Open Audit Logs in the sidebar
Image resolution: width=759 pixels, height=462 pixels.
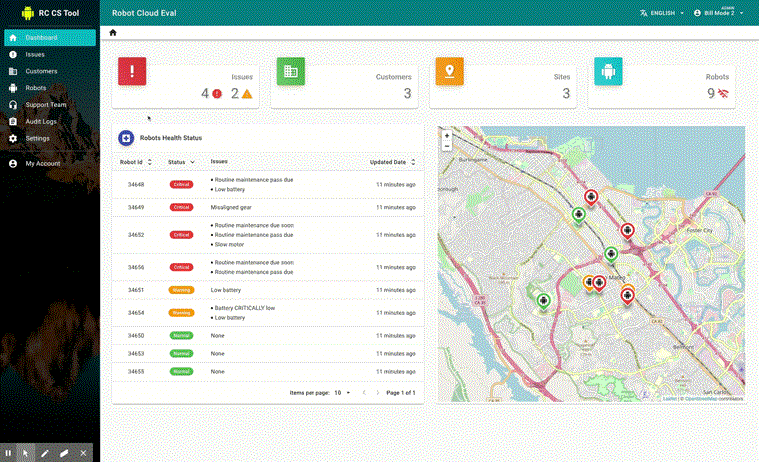coord(41,121)
